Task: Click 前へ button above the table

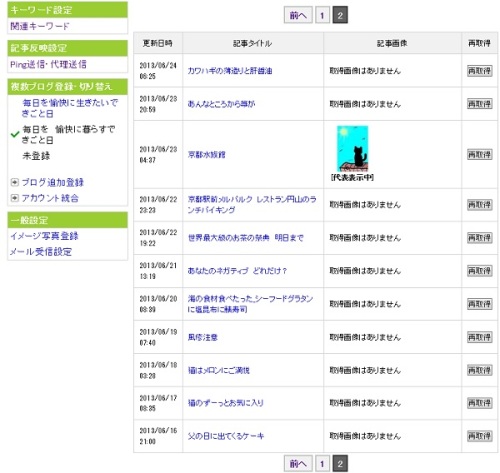Action: (x=298, y=15)
